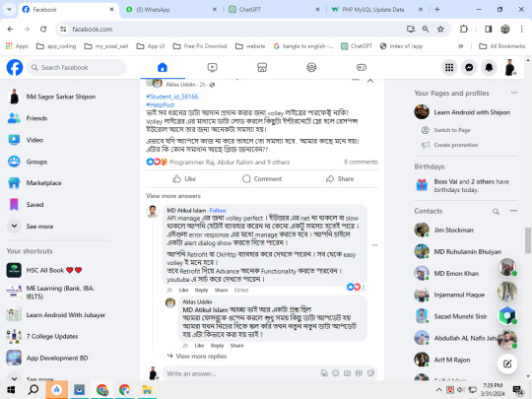Click the #HelpPost hashtag
This screenshot has width=532, height=399.
tap(161, 105)
